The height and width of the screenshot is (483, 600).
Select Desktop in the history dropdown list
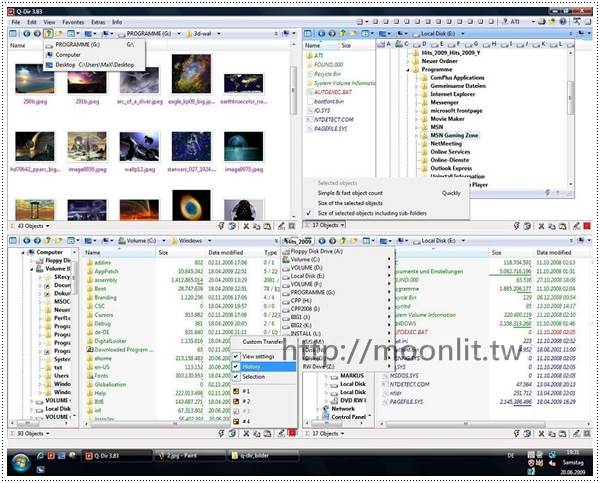(68, 64)
